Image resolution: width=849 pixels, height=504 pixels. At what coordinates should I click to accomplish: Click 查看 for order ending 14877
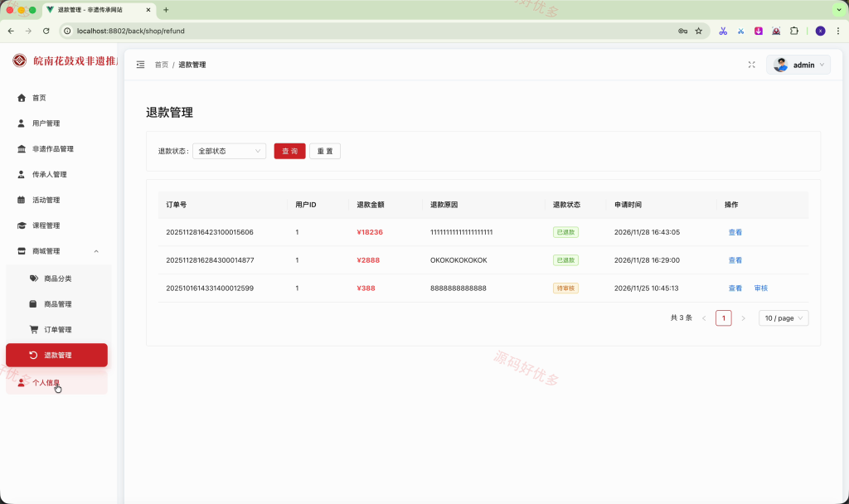pyautogui.click(x=735, y=260)
